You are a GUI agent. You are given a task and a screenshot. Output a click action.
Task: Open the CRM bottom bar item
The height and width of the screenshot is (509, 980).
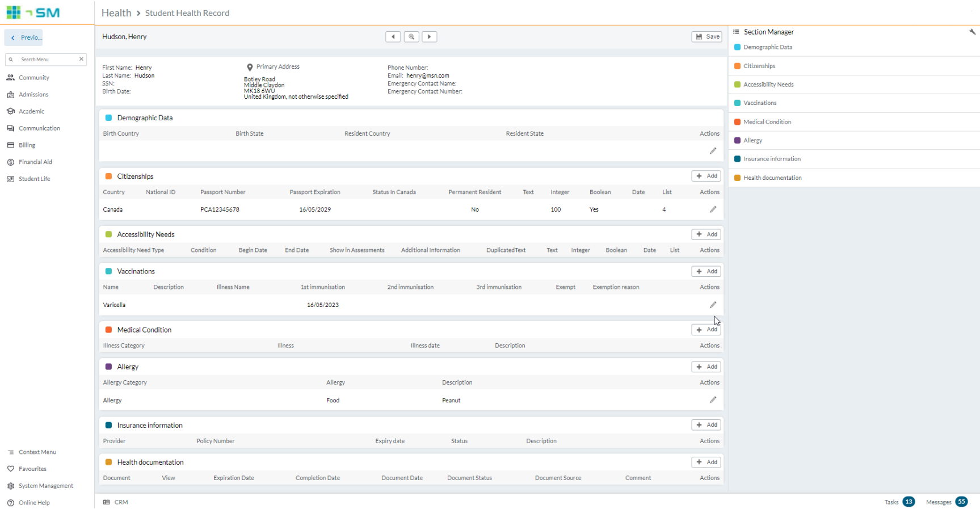116,502
